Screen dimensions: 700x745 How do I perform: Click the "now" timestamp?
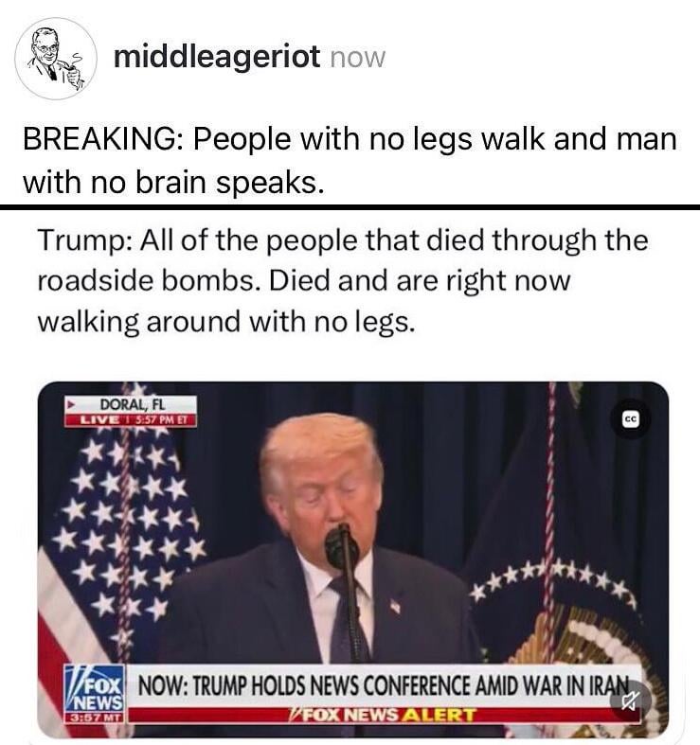click(x=357, y=58)
